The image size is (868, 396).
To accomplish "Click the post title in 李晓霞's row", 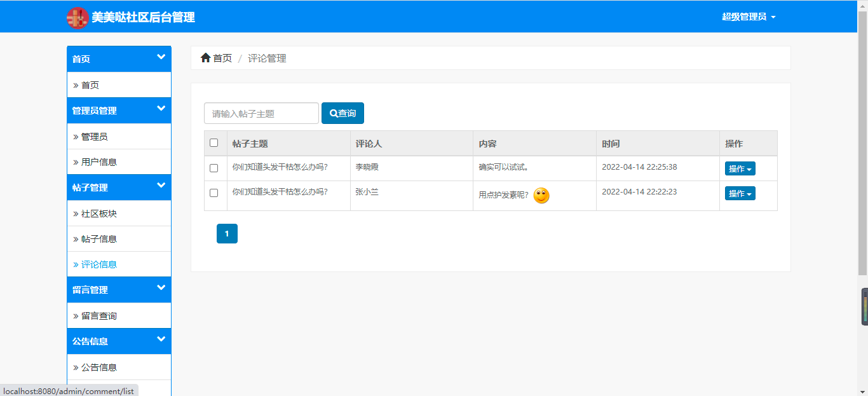I will [x=280, y=167].
